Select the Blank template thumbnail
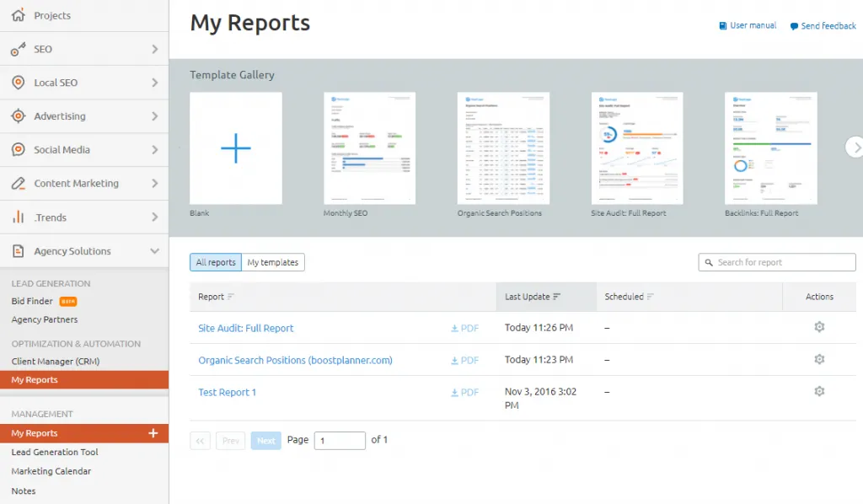 (236, 148)
